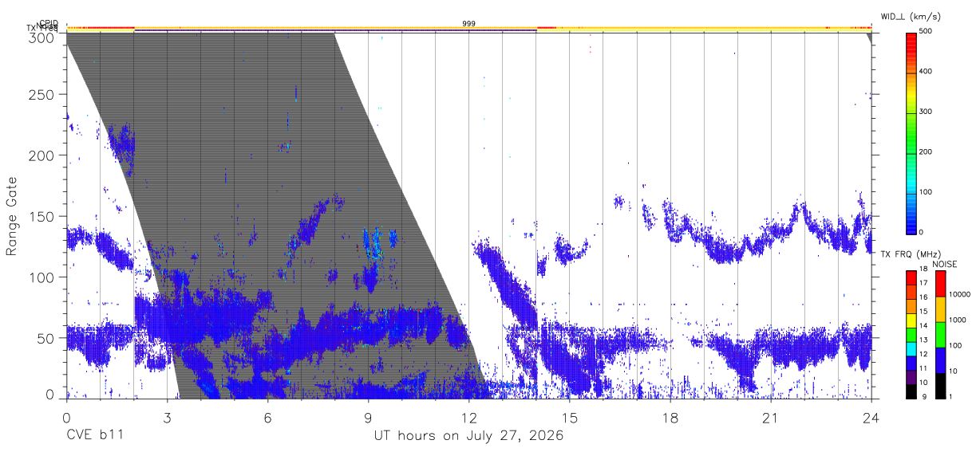Viewport: 980px width, 452px height.
Task: Click the '13' MHz label on TX FRQ bar
Action: 923,340
